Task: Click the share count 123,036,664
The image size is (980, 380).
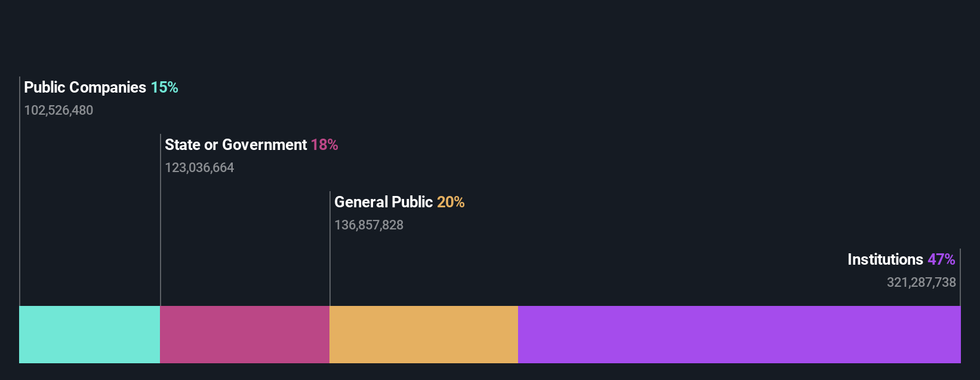Action: pyautogui.click(x=199, y=167)
